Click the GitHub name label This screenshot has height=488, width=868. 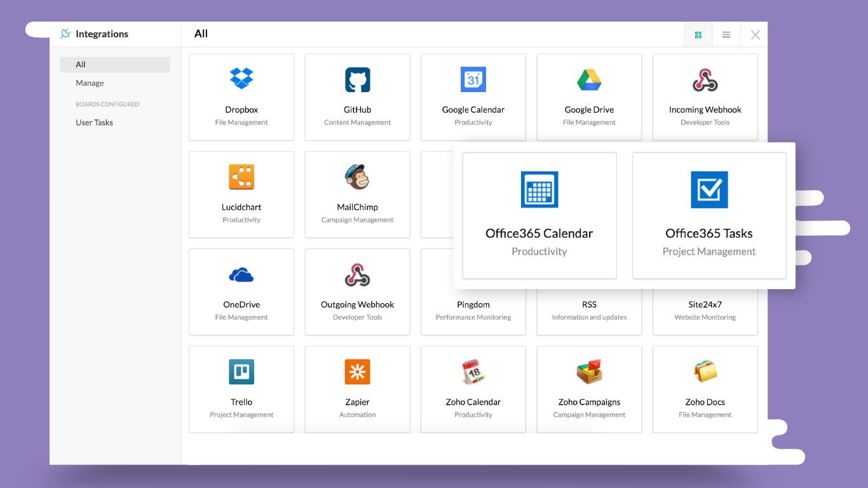(357, 109)
